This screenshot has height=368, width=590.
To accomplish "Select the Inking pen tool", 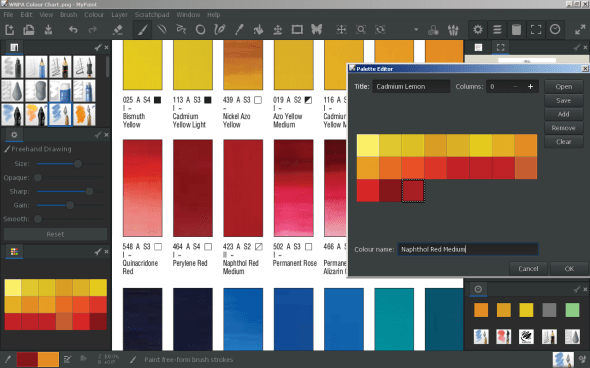I will [220, 30].
